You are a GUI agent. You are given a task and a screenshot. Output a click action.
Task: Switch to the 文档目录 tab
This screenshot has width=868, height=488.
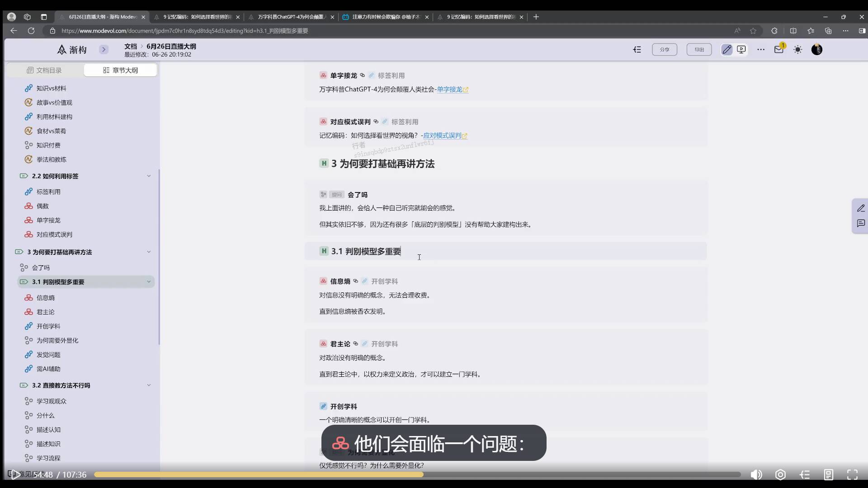[x=44, y=70]
